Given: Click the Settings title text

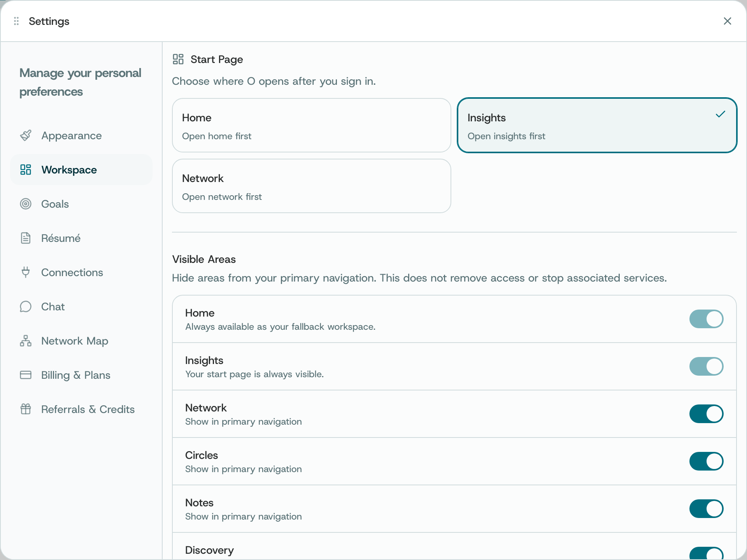Looking at the screenshot, I should coord(49,21).
